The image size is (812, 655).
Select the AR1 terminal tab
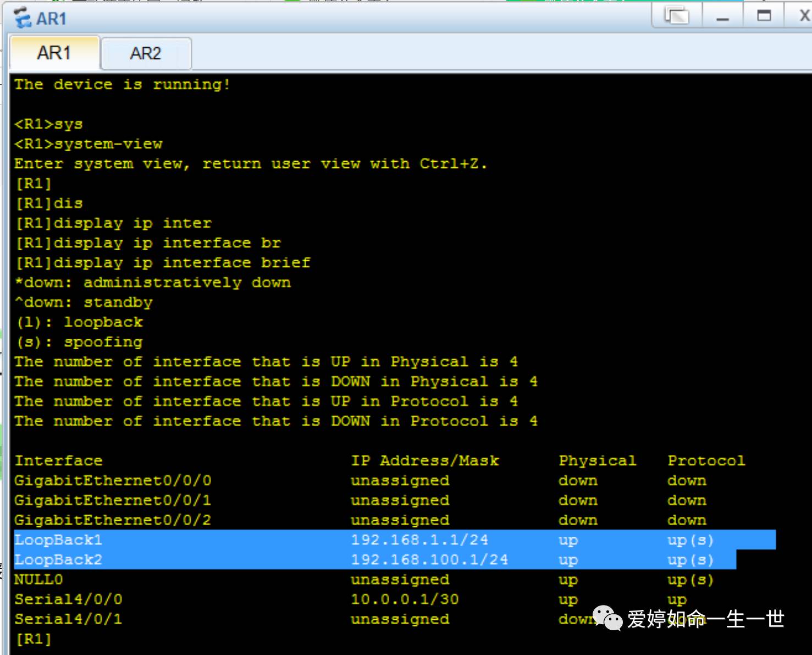(x=54, y=53)
